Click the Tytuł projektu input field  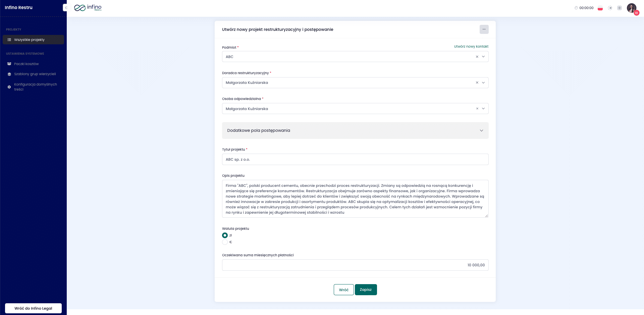[x=355, y=159]
